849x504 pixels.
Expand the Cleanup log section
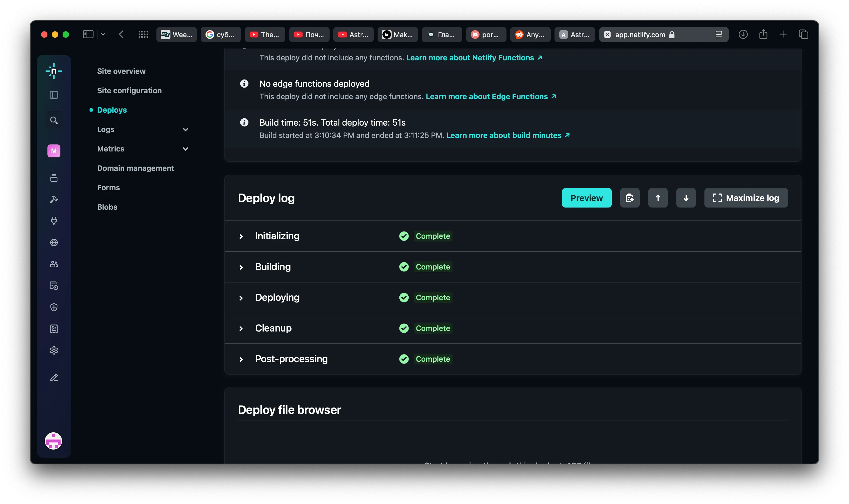241,329
